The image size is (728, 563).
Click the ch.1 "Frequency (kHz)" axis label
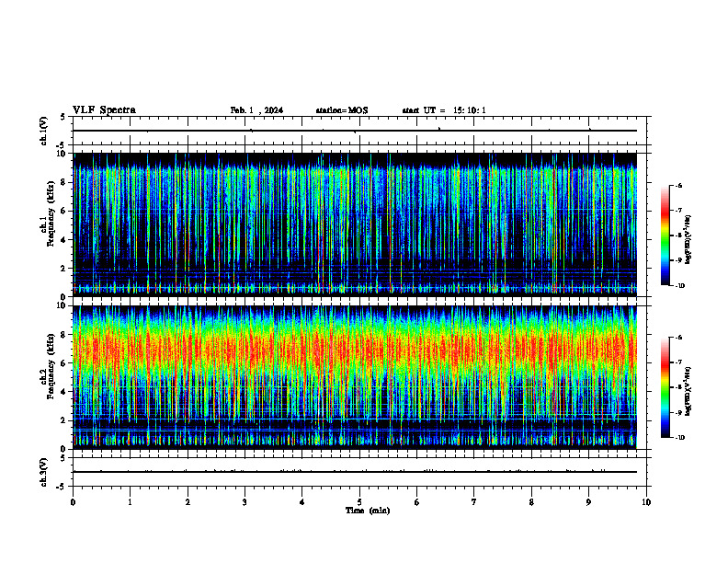pos(51,213)
